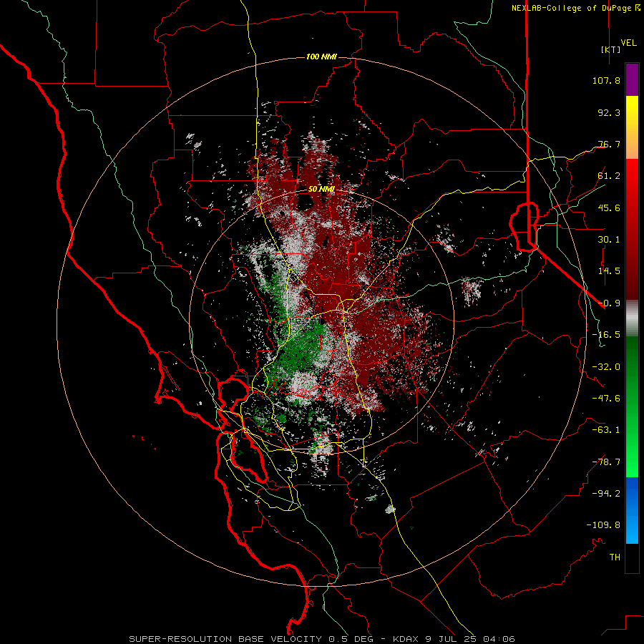Viewport: 644px width, 644px height.
Task: Click the yellow-orange segment of the color bar
Action: coord(632,127)
